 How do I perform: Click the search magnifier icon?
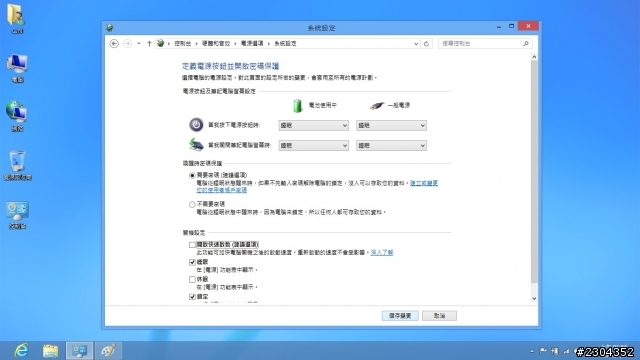click(526, 44)
